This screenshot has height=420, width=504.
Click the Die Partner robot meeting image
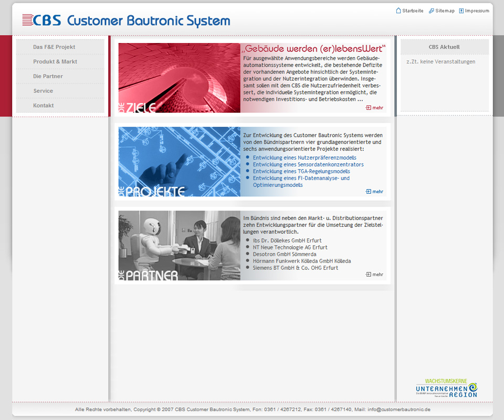point(180,246)
